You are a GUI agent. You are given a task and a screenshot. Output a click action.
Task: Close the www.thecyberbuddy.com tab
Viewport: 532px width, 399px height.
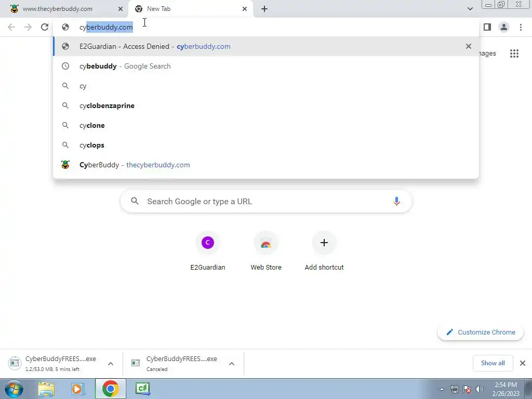coord(121,9)
